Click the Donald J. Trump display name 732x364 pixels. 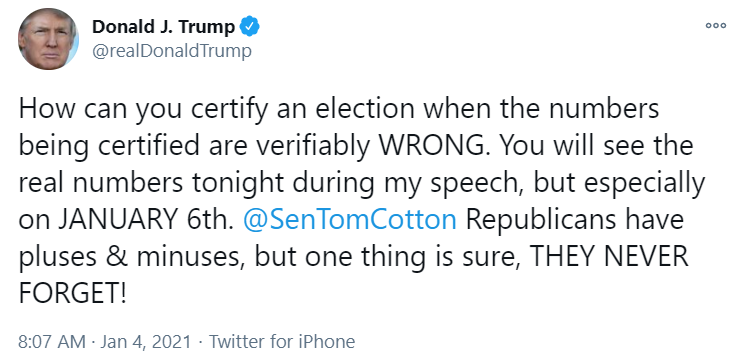tap(163, 27)
